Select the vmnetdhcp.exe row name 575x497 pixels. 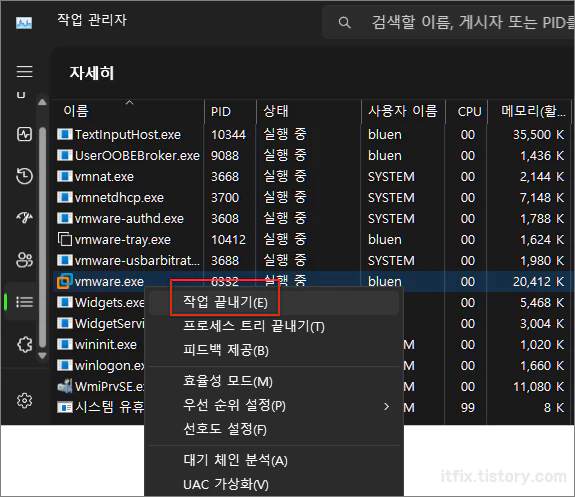coord(119,198)
